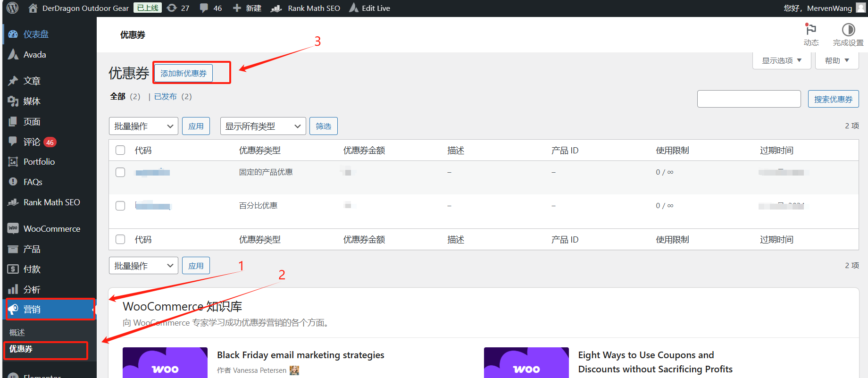Open the Activity flag icon
Image resolution: width=868 pixels, height=378 pixels.
click(811, 29)
